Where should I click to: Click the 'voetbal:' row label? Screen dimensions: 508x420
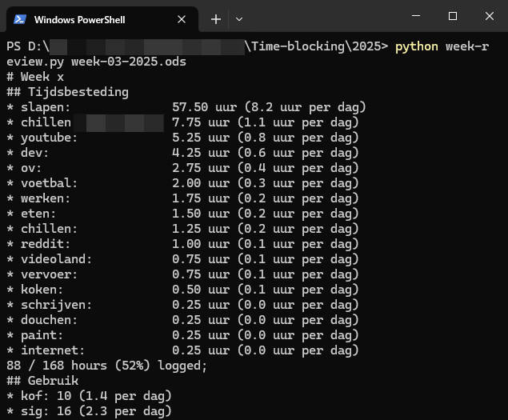point(50,183)
